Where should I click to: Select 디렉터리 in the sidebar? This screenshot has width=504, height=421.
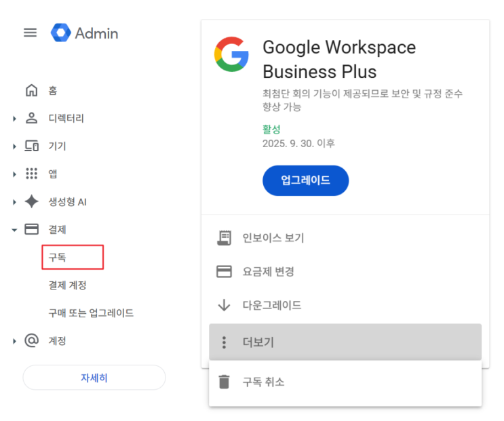[x=66, y=118]
